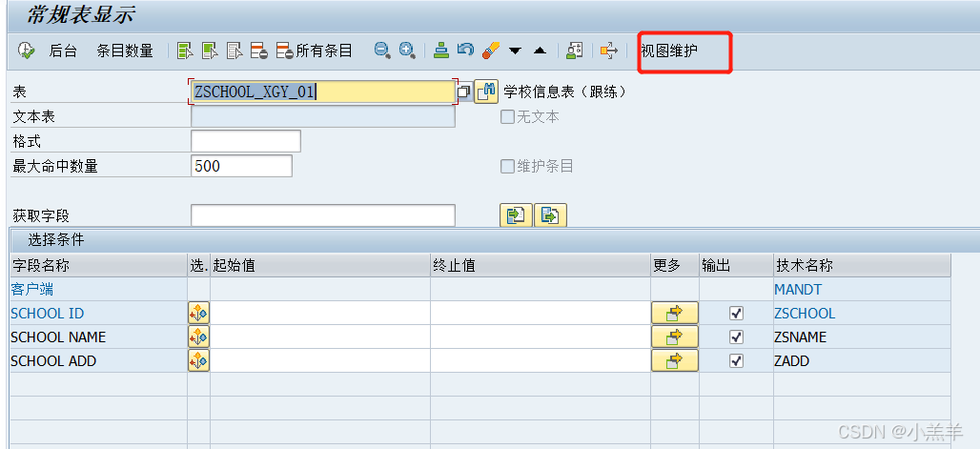Click the green stacked layers toolbar icon

[442, 51]
